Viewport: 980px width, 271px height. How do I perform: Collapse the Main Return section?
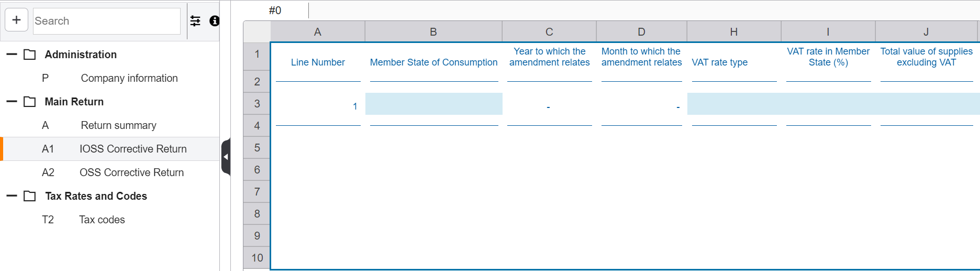click(x=12, y=102)
